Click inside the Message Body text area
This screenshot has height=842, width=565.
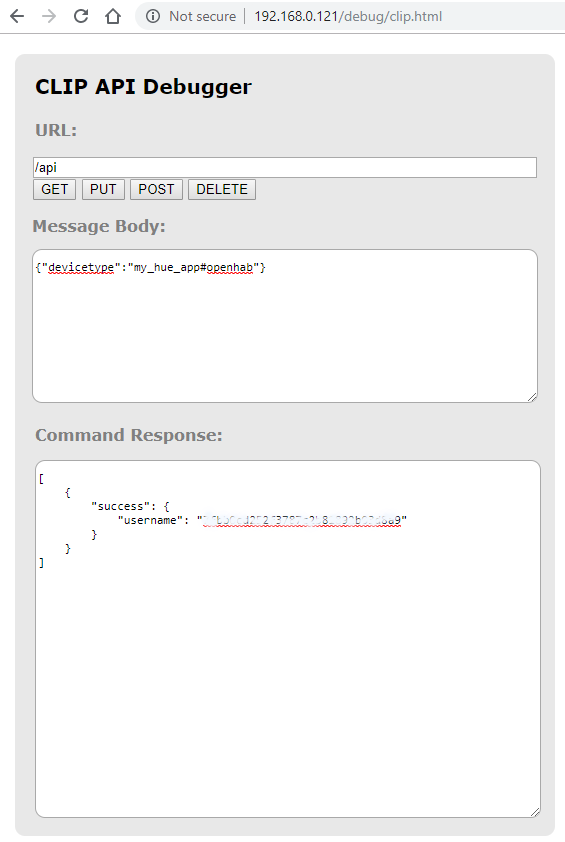pyautogui.click(x=285, y=326)
